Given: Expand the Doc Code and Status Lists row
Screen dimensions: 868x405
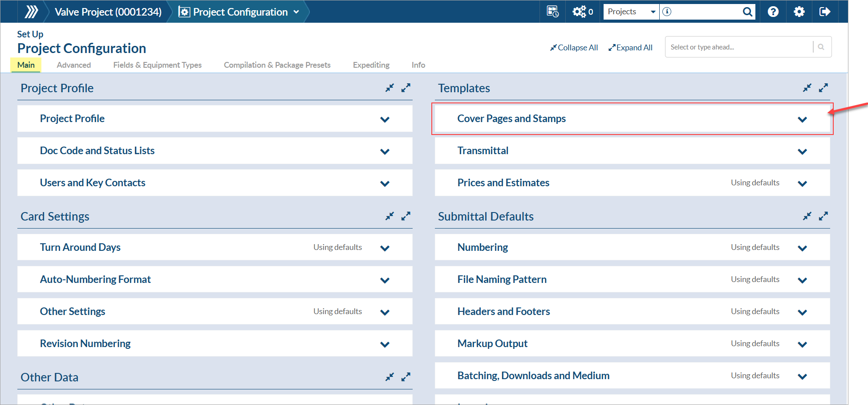Looking at the screenshot, I should pos(385,151).
